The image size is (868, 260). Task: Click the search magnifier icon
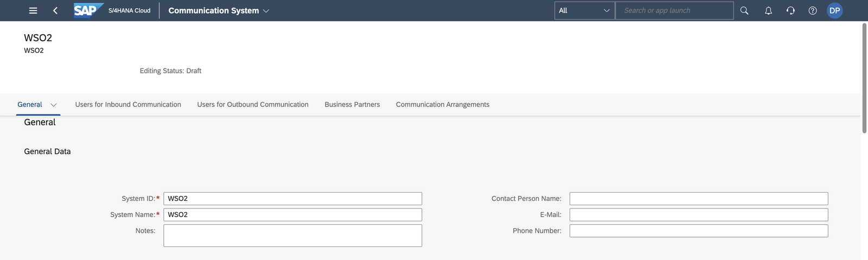coord(744,10)
